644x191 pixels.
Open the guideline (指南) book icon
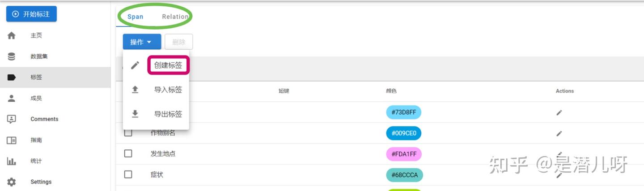coord(12,140)
